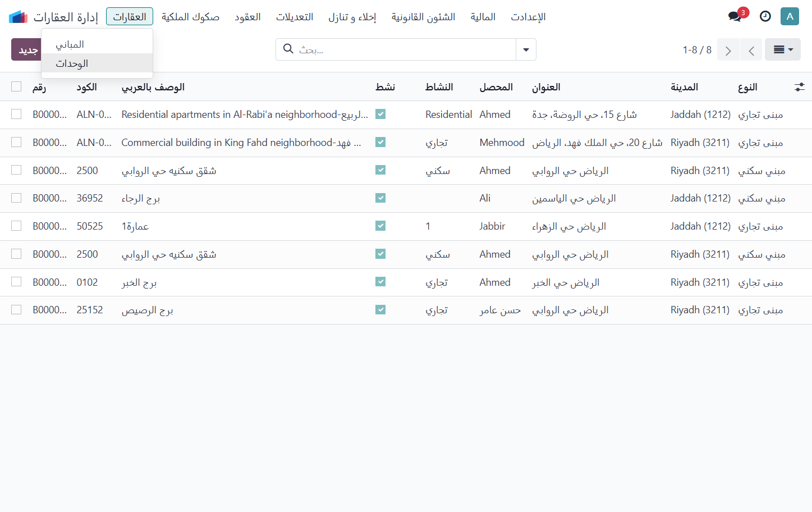Image resolution: width=812 pixels, height=512 pixels.
Task: Select المباني from the dropdown menu
Action: point(97,44)
